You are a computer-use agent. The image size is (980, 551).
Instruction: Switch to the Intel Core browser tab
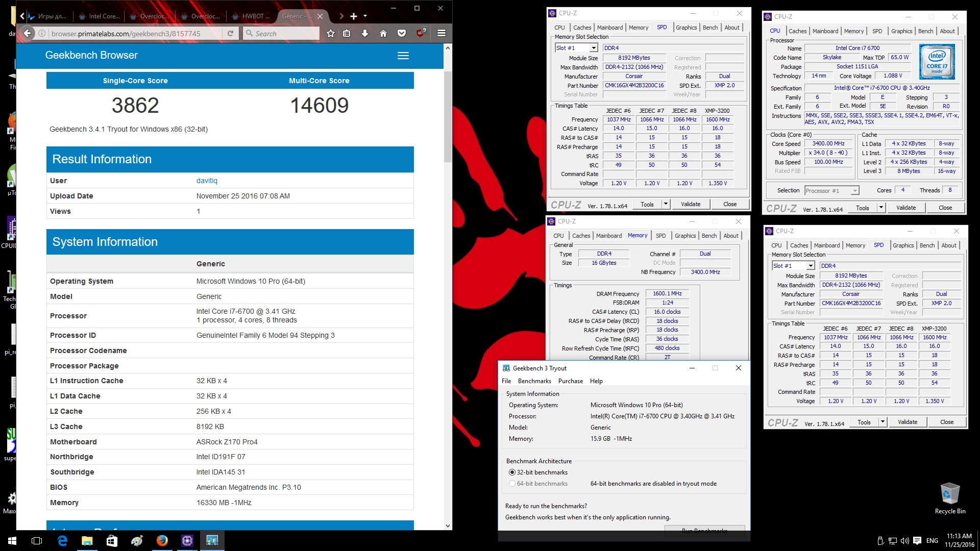pyautogui.click(x=100, y=16)
